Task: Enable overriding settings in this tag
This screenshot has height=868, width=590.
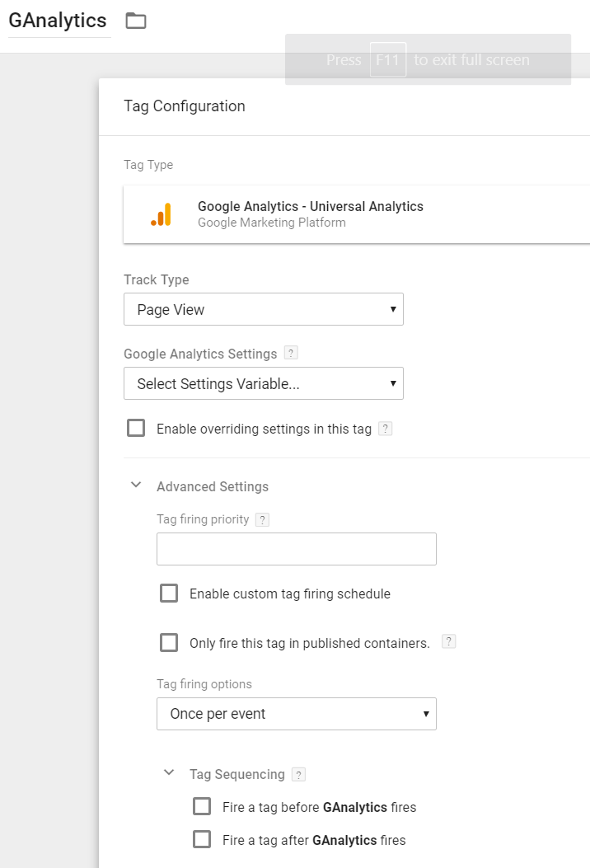Action: pos(136,429)
